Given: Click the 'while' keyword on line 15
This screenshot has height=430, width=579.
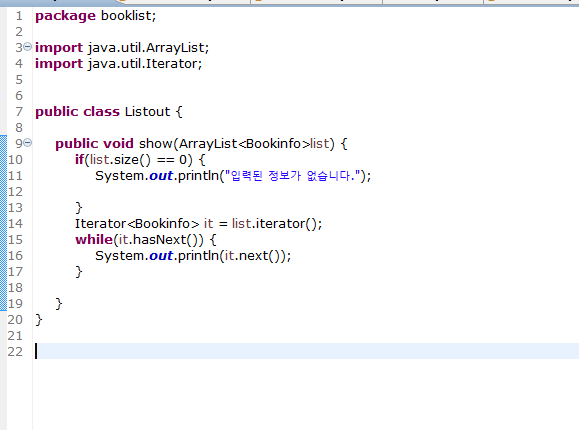Looking at the screenshot, I should tap(94, 240).
